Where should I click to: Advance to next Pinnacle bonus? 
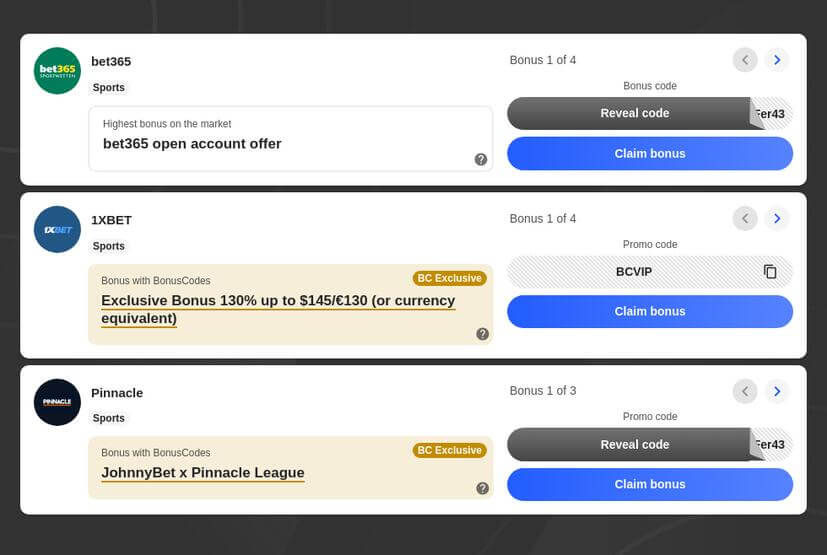click(777, 391)
